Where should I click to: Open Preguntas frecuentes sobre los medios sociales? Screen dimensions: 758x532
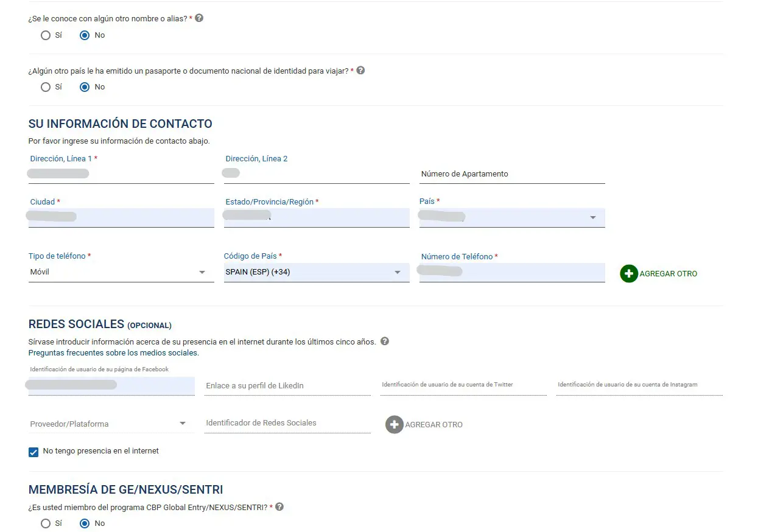pyautogui.click(x=113, y=353)
